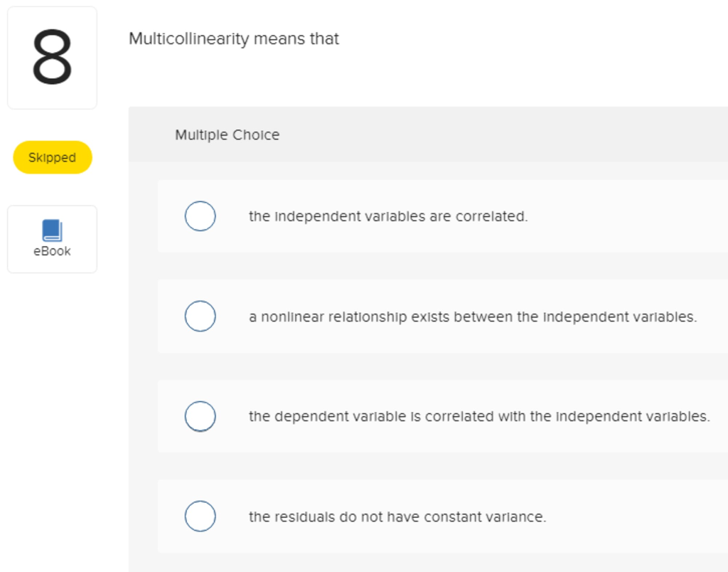
Task: Select answer 'the independent variables are correlated'
Action: click(388, 216)
